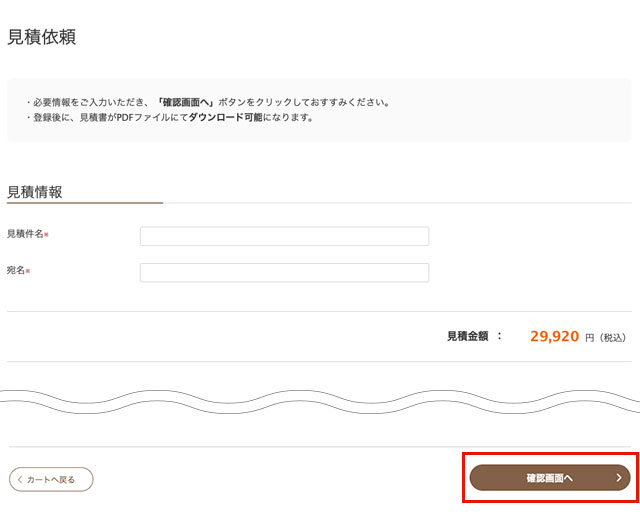Go back with カートへ戻る button
The width and height of the screenshot is (640, 529).
pos(52,480)
